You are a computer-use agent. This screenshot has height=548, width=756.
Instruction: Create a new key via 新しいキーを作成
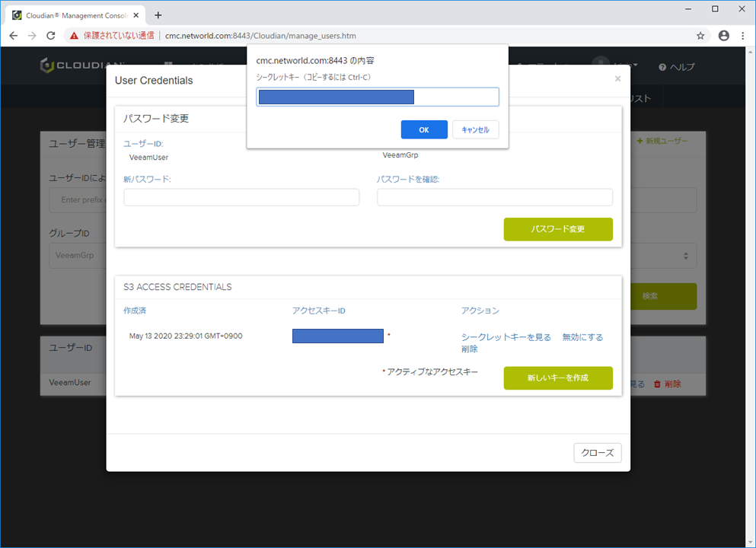pos(558,378)
